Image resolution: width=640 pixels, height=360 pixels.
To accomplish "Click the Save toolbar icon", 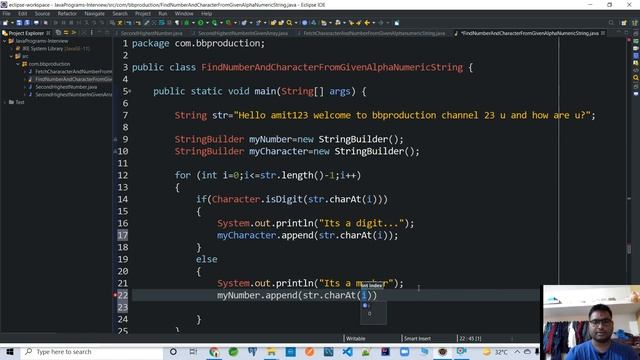I will click(19, 23).
